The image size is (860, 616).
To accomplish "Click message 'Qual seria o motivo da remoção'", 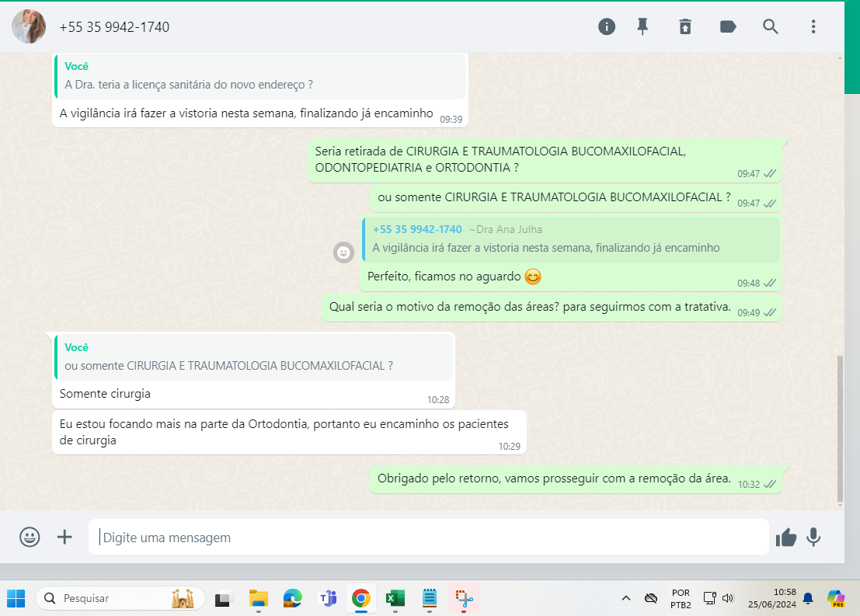I will 552,307.
